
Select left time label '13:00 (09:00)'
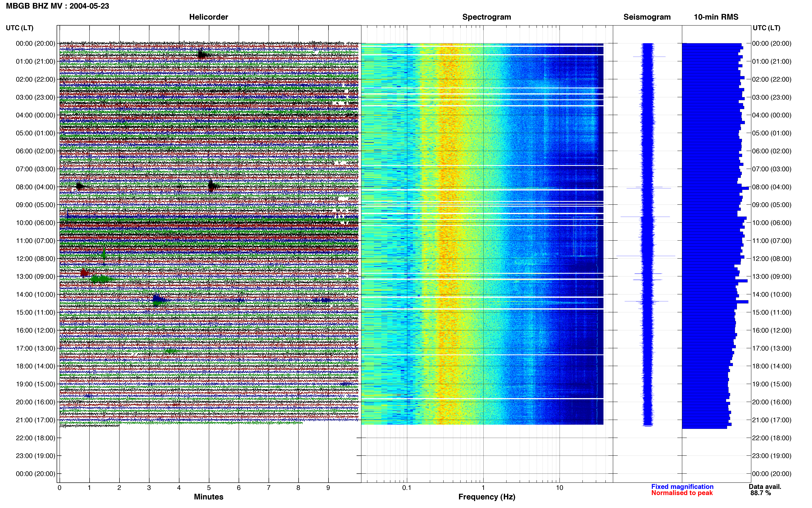coord(36,277)
